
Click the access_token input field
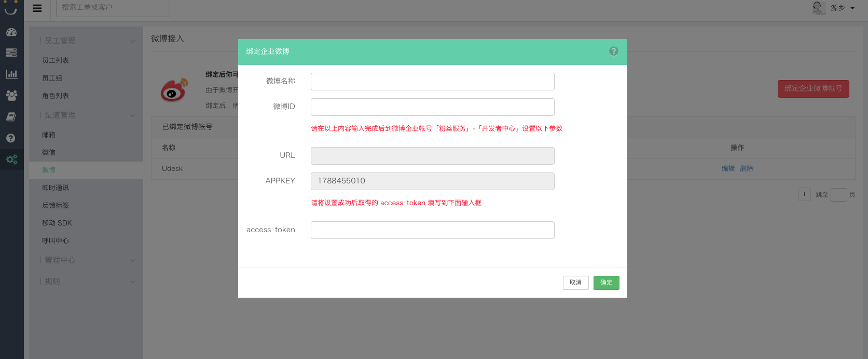432,230
